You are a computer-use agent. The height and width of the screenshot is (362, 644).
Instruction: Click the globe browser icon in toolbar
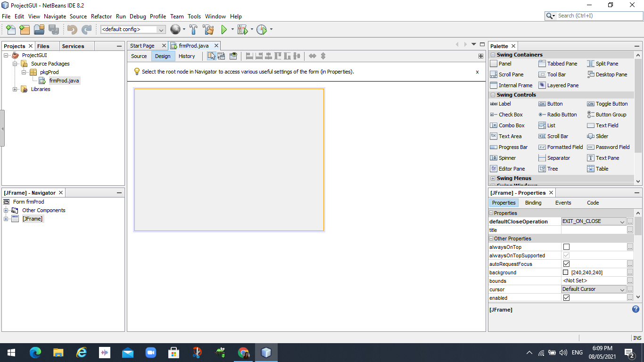[x=175, y=29]
